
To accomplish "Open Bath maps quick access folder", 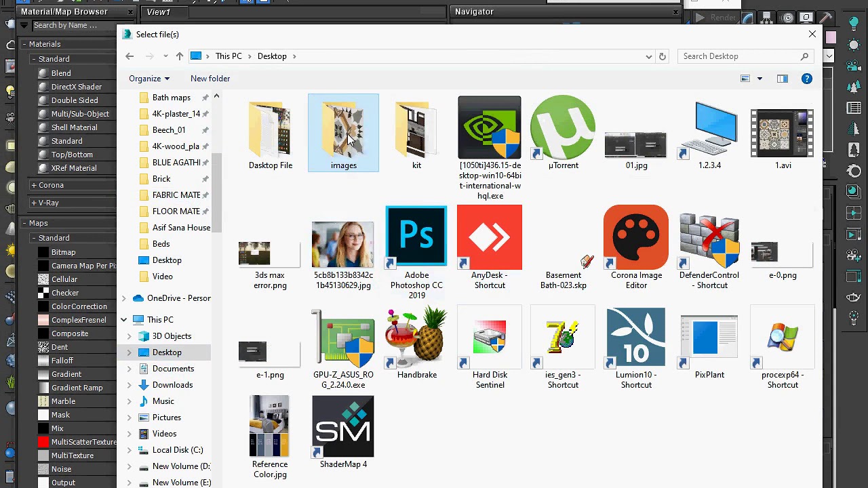I will point(173,98).
